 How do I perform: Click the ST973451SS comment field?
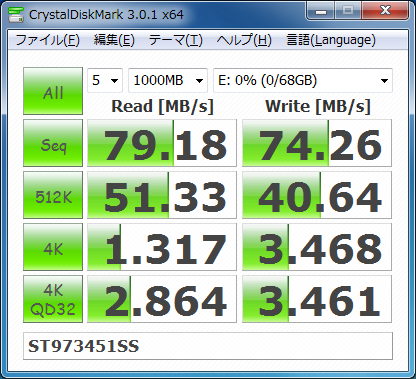[208, 346]
